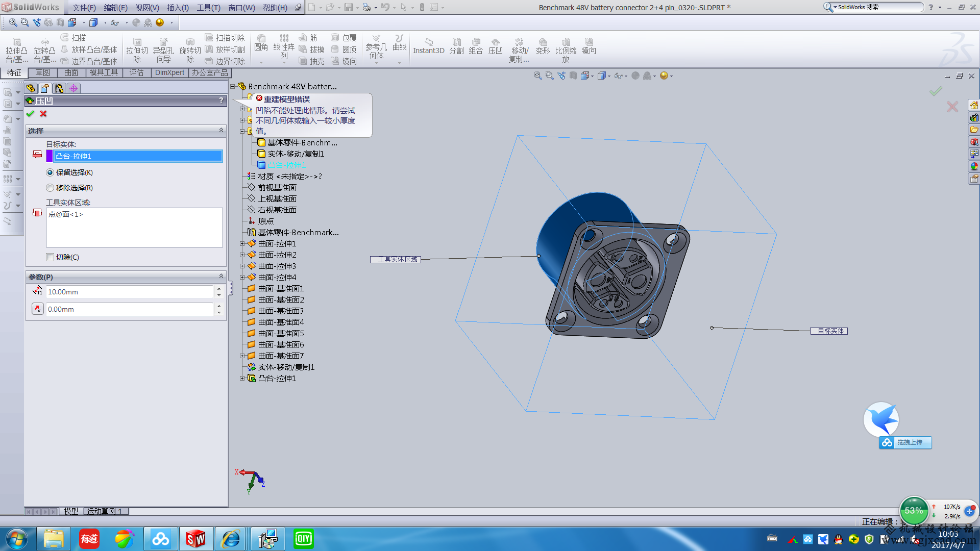Expand 曲面-拉伸1 tree node

click(242, 243)
